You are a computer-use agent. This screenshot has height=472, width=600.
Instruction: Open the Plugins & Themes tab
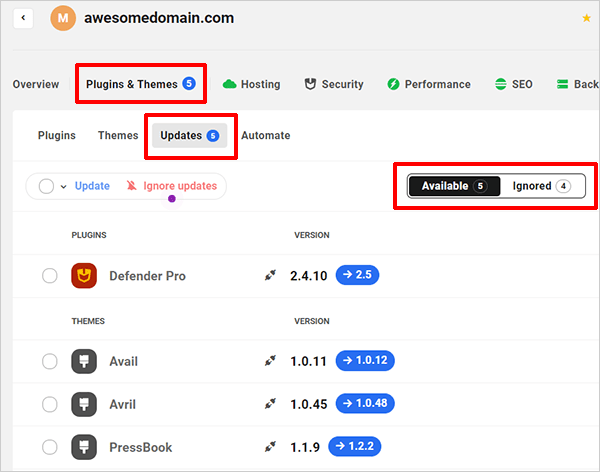coord(140,84)
